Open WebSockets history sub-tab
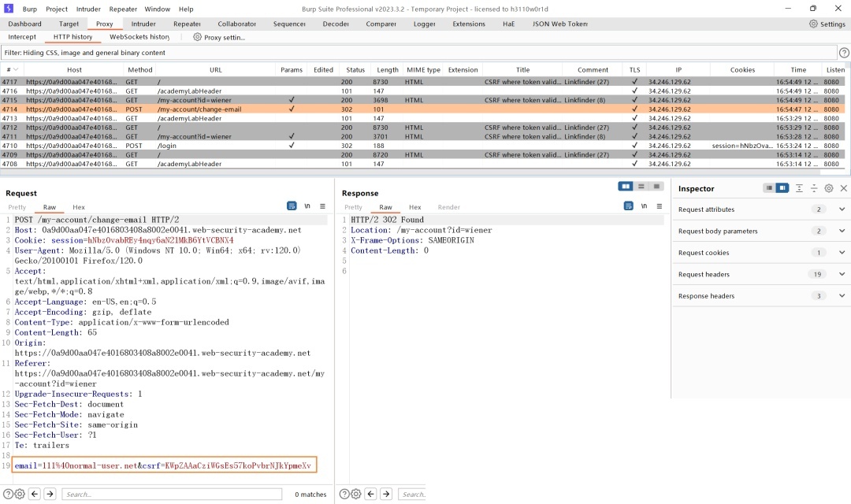The height and width of the screenshot is (504, 851). pos(139,37)
